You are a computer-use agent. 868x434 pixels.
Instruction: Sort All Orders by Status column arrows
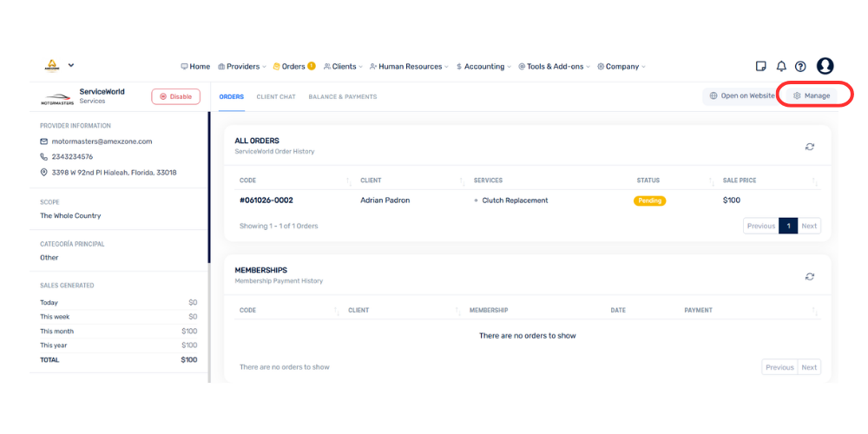(712, 181)
